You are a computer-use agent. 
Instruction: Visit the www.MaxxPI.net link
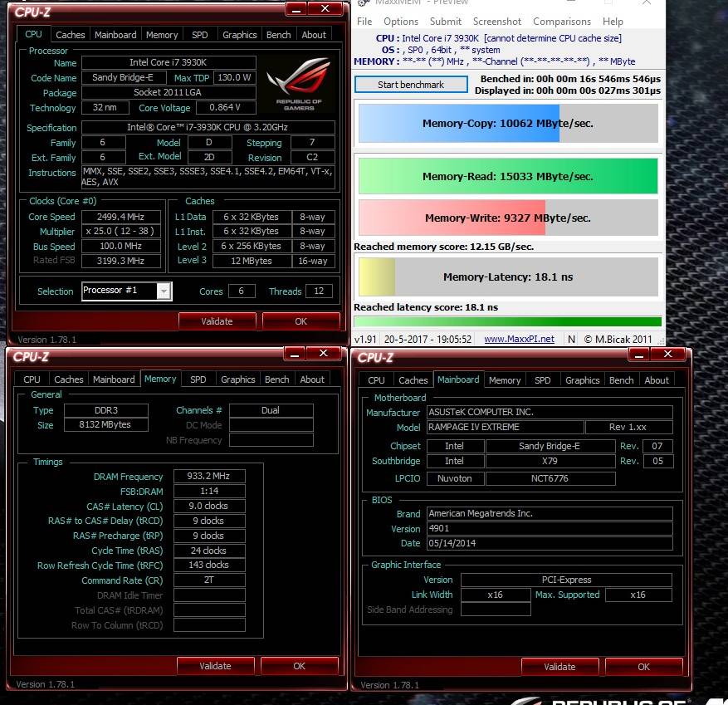[x=519, y=339]
